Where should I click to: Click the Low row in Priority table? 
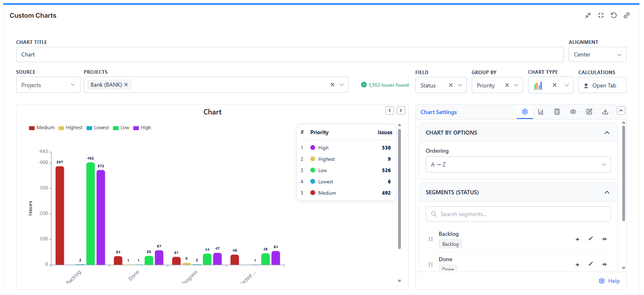click(347, 170)
